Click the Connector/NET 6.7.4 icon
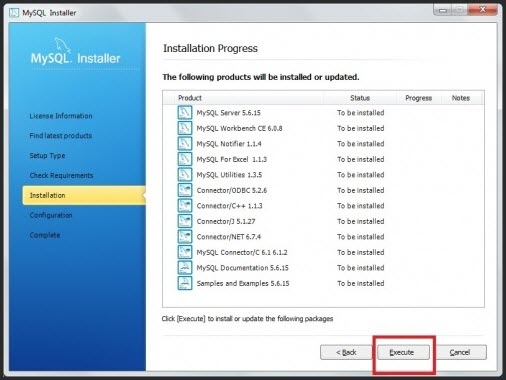This screenshot has height=380, width=506. (x=185, y=236)
